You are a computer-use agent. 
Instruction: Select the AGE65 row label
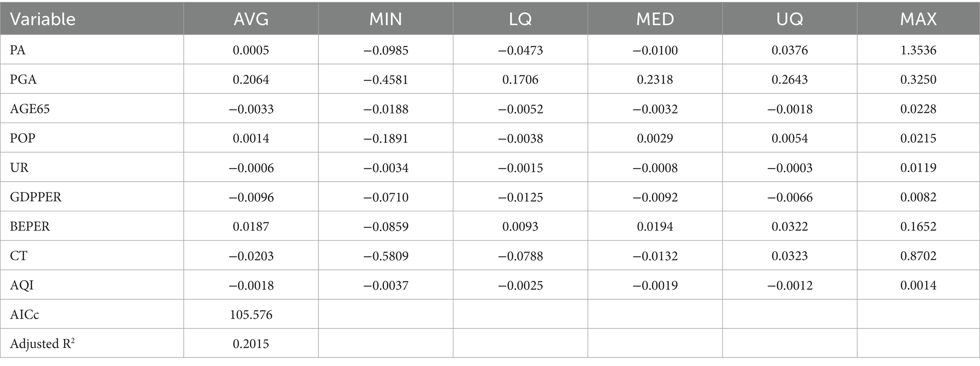tap(30, 109)
